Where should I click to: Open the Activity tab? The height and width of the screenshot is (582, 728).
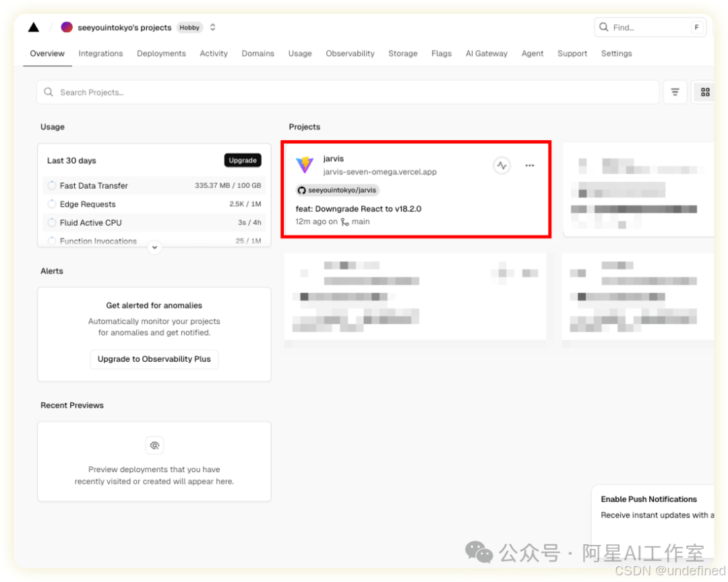coord(214,53)
